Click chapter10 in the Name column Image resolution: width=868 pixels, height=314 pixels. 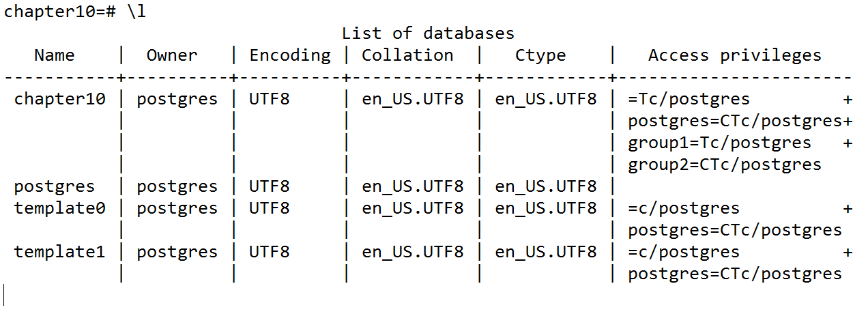pos(60,99)
